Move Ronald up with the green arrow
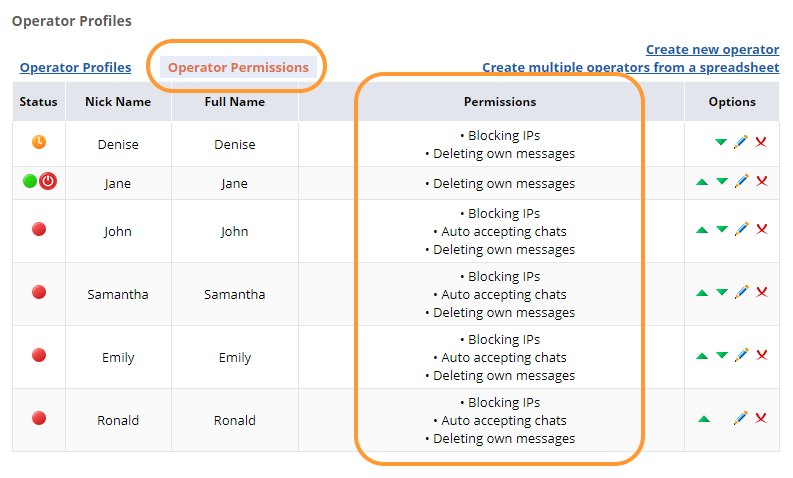This screenshot has width=793, height=478. pyautogui.click(x=703, y=419)
